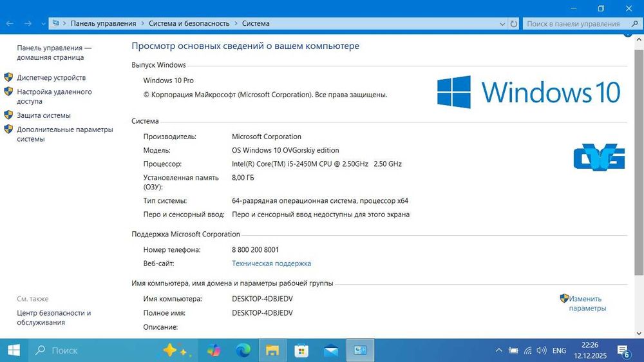The height and width of the screenshot is (362, 644).
Task: Open Техническая поддержка website link
Action: point(271,263)
